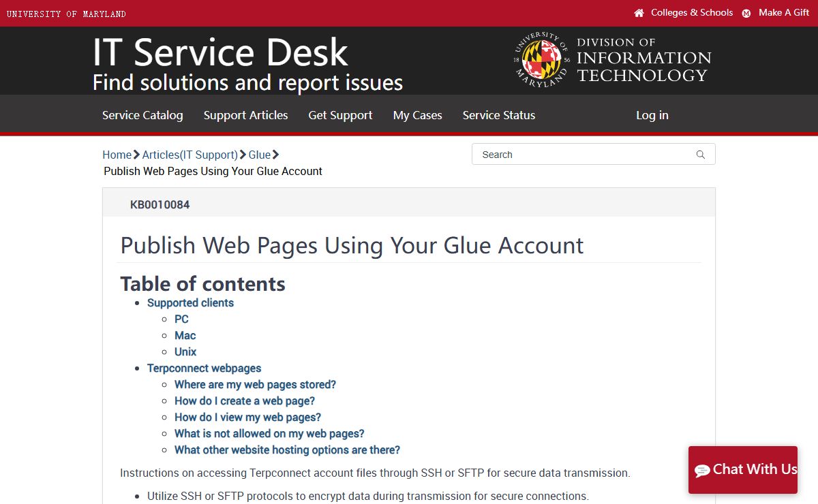
Task: Click the article heading Publish Web Pages Using Your Glue Account
Action: 352,245
